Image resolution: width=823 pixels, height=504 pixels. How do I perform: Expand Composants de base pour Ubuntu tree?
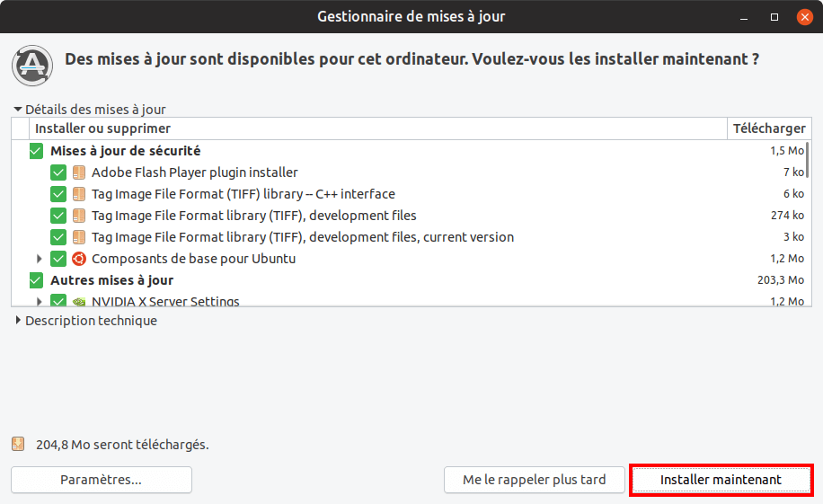point(39,259)
